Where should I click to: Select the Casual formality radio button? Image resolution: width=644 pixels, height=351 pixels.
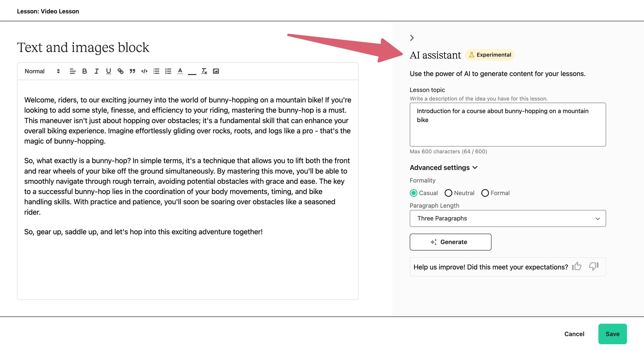pos(414,193)
